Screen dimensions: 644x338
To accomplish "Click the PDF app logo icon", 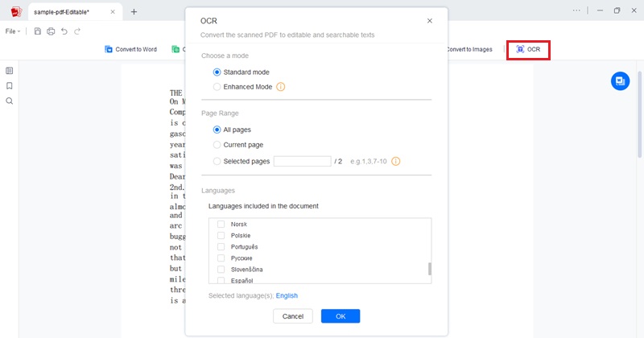I will coord(16,11).
